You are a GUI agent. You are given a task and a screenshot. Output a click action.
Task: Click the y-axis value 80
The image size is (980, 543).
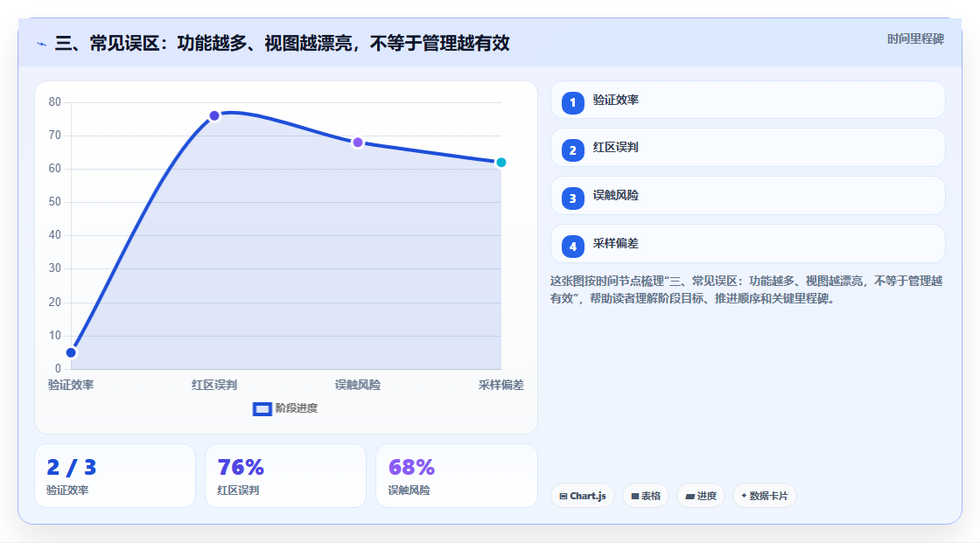tap(55, 101)
